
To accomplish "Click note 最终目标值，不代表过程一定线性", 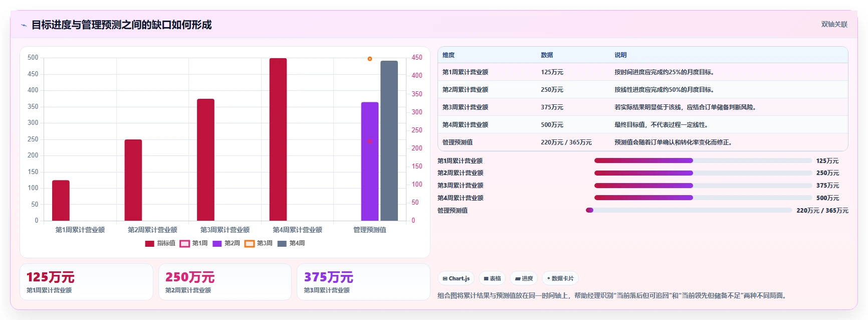I will click(x=661, y=125).
